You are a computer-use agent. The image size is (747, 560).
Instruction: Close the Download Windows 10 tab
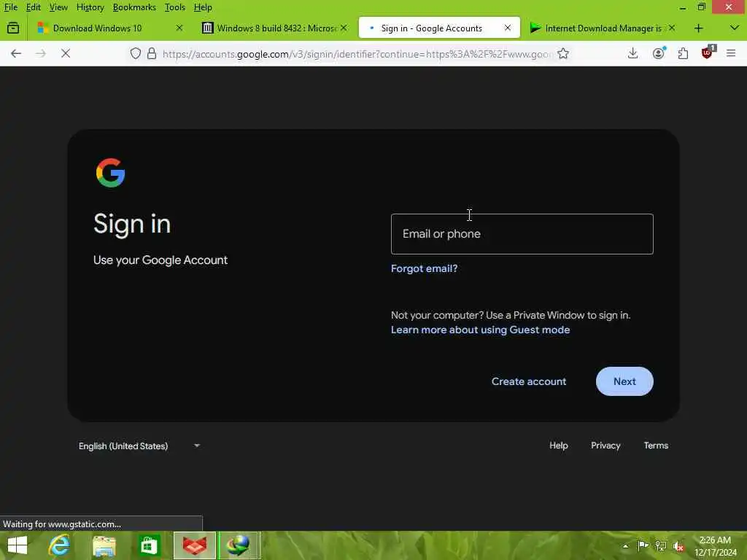[x=179, y=28]
